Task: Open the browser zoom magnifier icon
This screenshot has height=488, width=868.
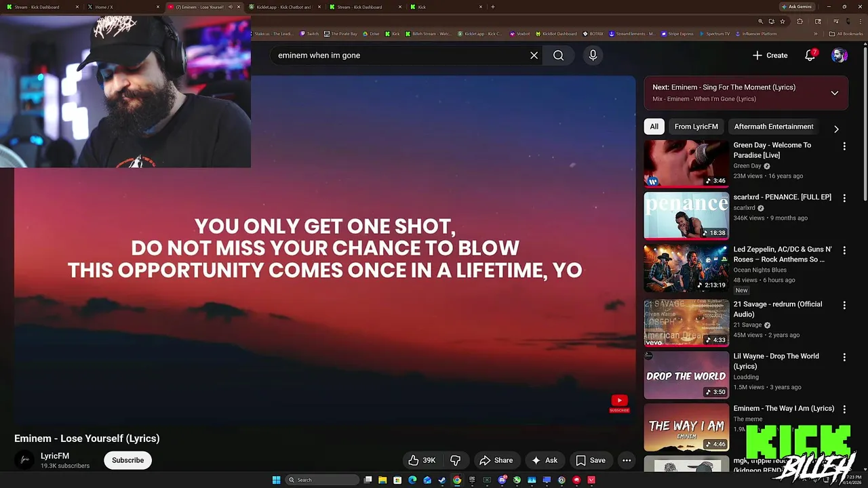Action: tap(760, 22)
